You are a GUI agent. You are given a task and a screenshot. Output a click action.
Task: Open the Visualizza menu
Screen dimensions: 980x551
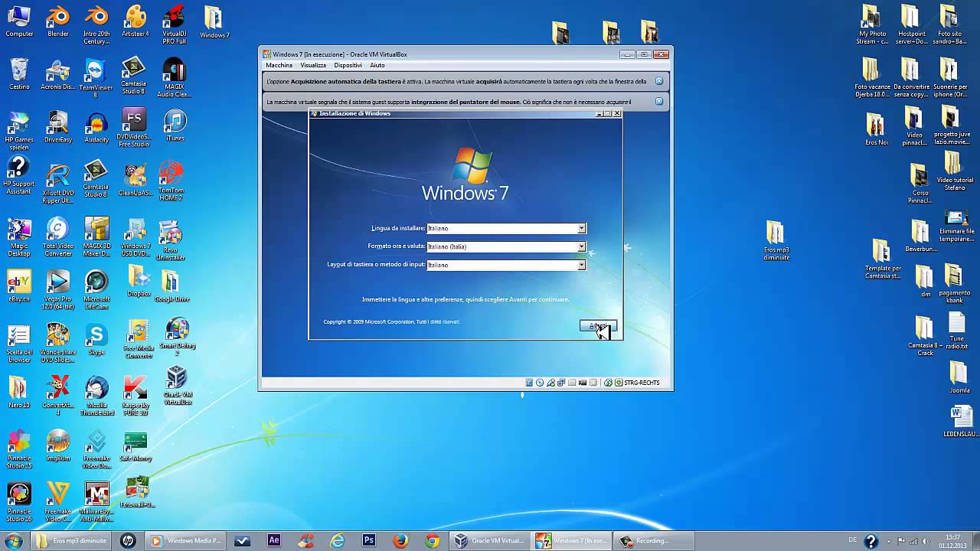313,65
